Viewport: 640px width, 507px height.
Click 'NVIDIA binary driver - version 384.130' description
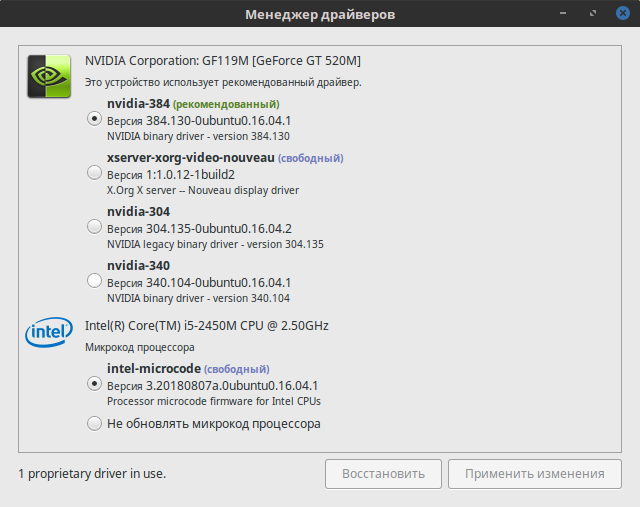[198, 136]
